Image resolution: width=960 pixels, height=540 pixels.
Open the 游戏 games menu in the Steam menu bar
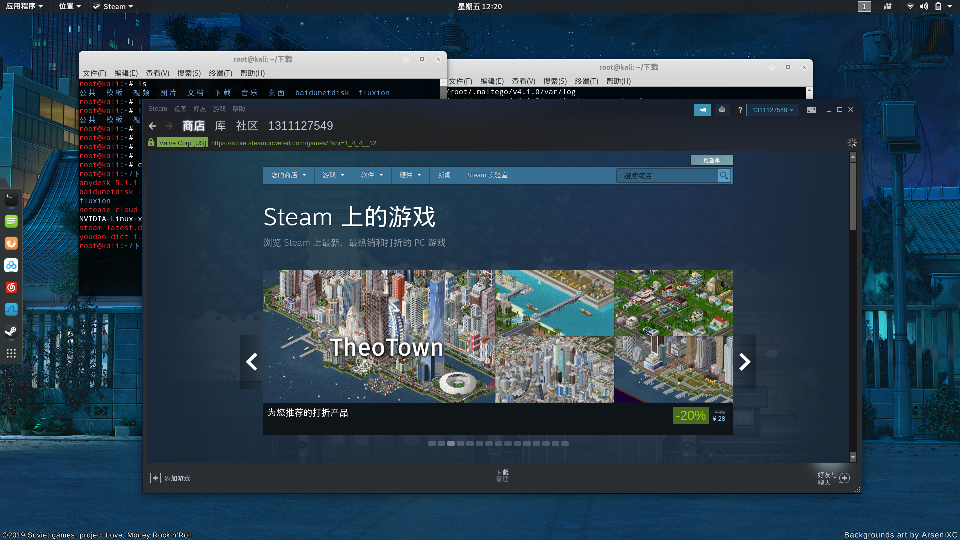[x=219, y=109]
